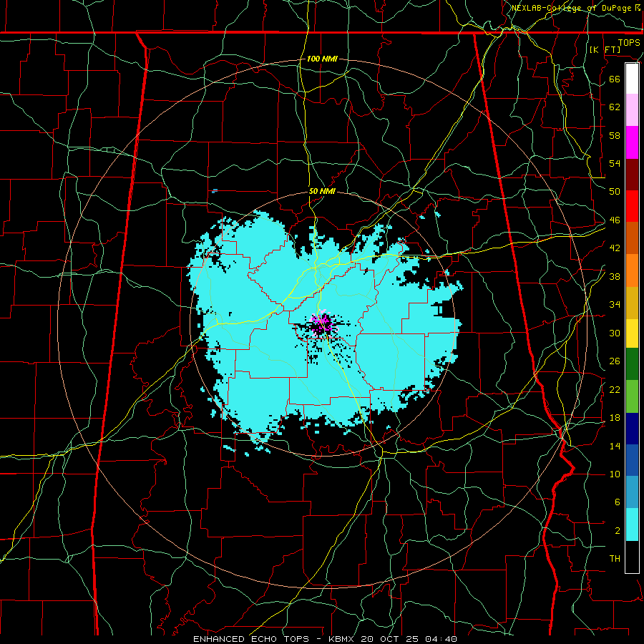Viewport: 644px width, 644px height.
Task: Click the legend value "2"
Action: pyautogui.click(x=617, y=531)
